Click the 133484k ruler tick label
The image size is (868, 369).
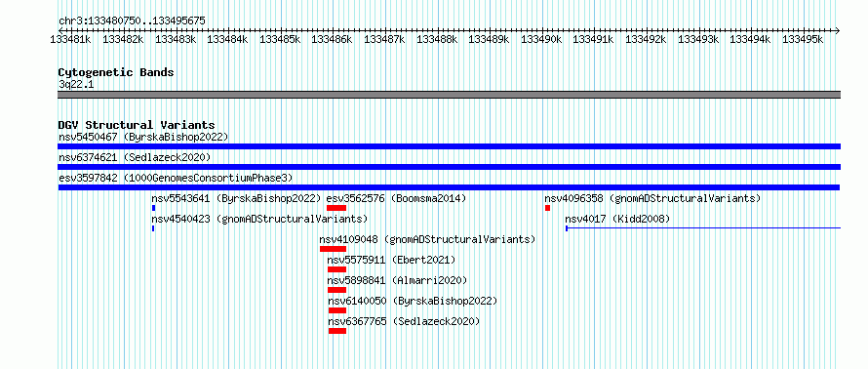pos(227,39)
